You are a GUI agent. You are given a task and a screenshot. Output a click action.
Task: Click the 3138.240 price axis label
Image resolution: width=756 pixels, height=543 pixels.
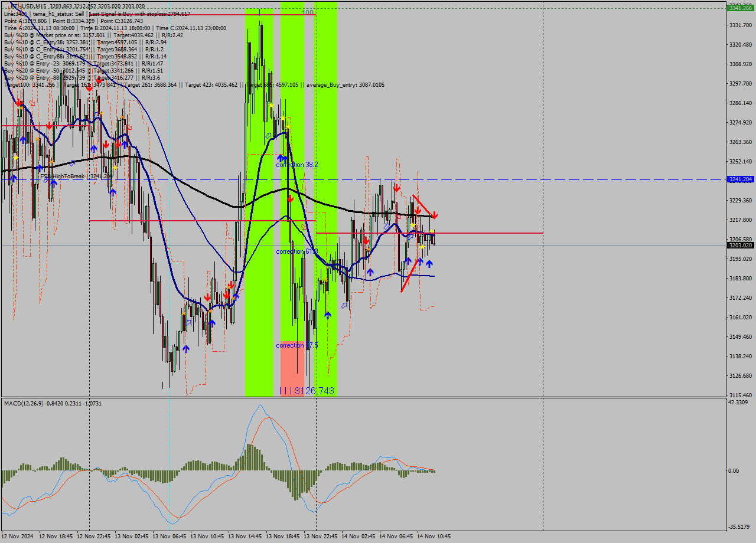740,356
